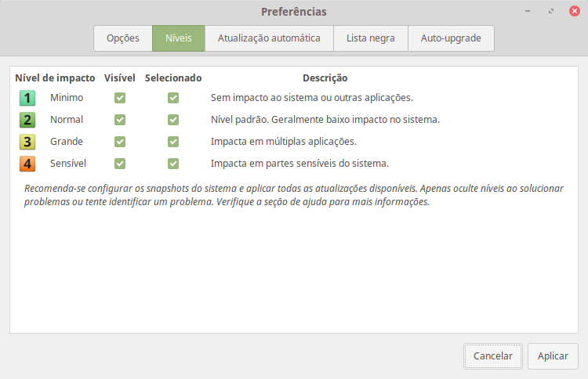
Task: Open the Auto-upgrade tab
Action: click(x=451, y=38)
